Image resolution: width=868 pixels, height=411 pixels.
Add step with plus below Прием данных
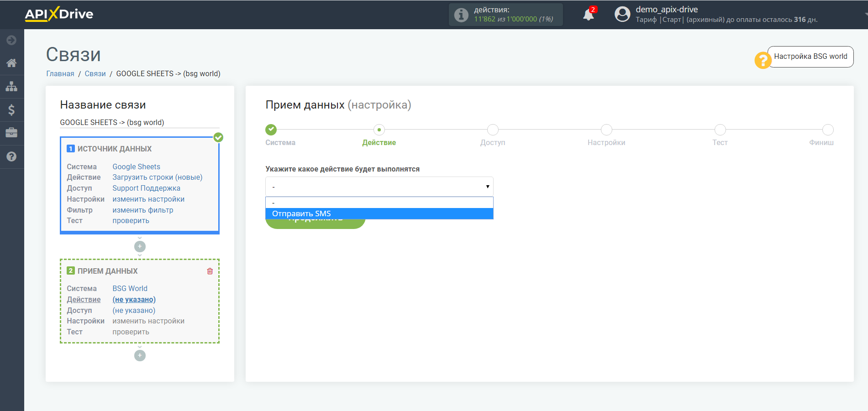[x=140, y=355]
